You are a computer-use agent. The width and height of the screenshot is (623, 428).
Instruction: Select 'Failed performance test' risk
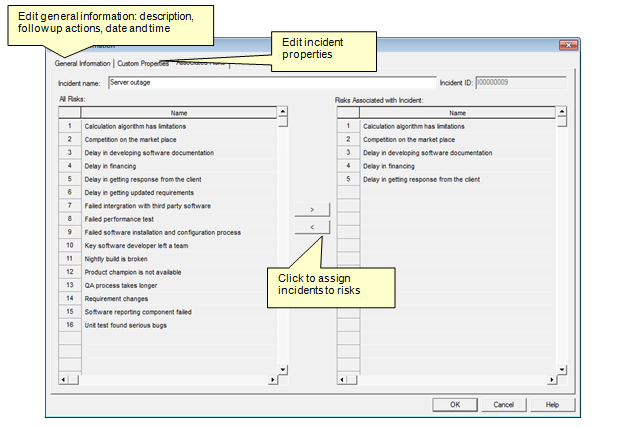click(179, 219)
